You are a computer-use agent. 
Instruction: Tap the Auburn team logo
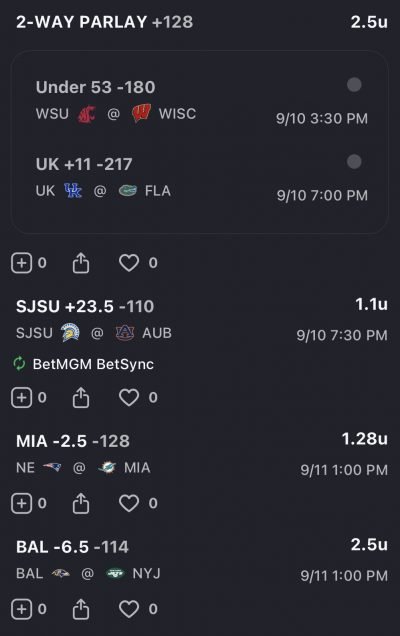coord(125,333)
